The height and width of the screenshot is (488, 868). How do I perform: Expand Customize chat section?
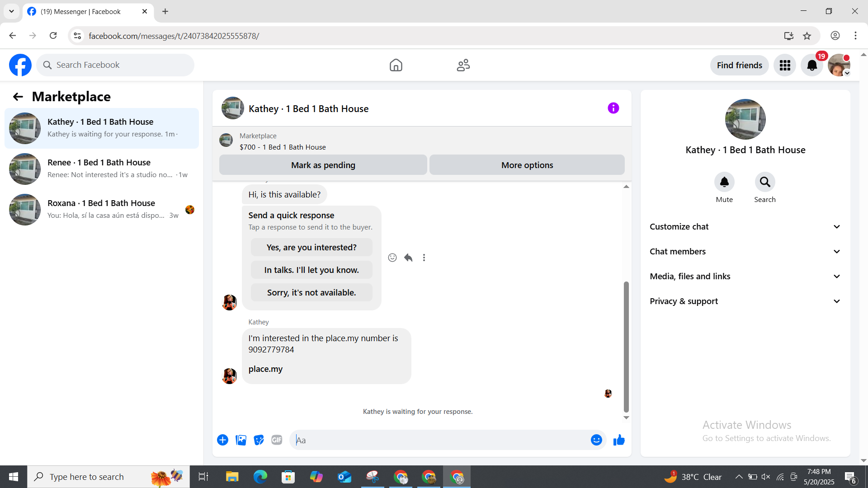tap(745, 227)
